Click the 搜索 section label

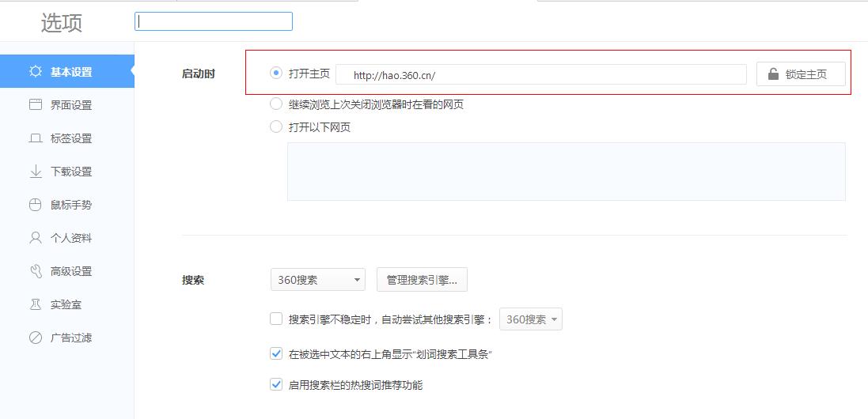[193, 280]
